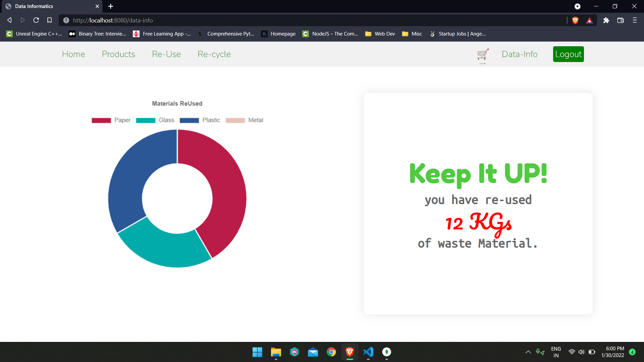Open the Web Dev bookmarks folder
644x362 pixels.
[x=380, y=34]
